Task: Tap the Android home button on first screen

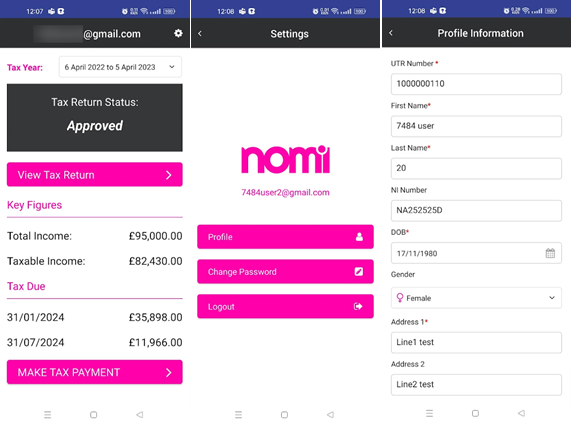Action: click(x=93, y=414)
